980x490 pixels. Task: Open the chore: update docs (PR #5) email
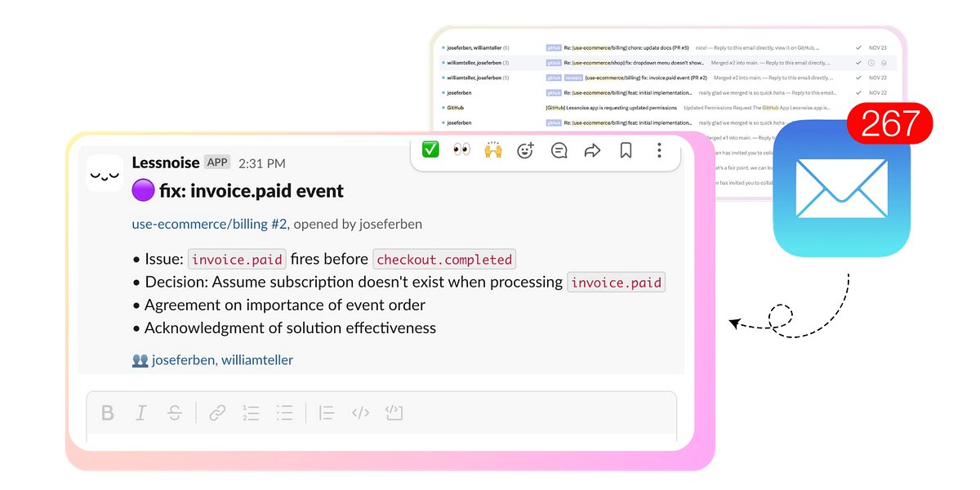tap(627, 48)
